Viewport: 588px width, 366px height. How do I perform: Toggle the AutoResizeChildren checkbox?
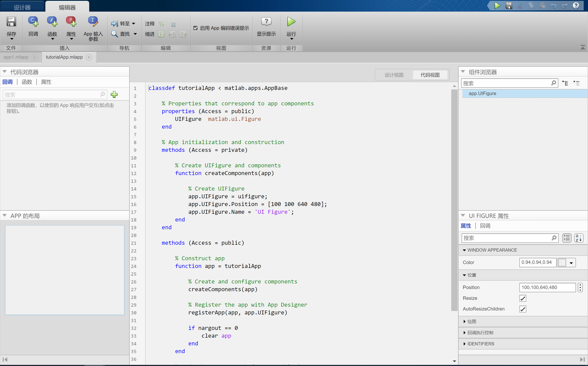coord(523,309)
